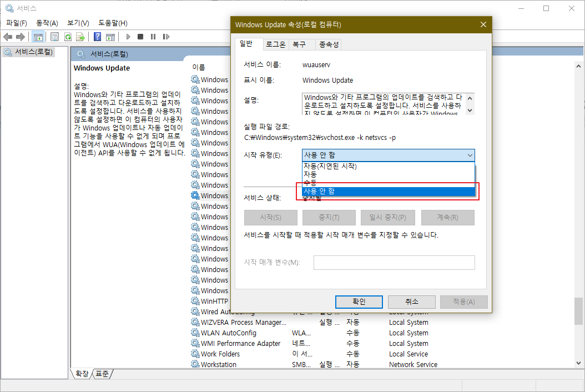This screenshot has height=392, width=585.
Task: Close the Windows Update properties dialog
Action: click(x=483, y=24)
